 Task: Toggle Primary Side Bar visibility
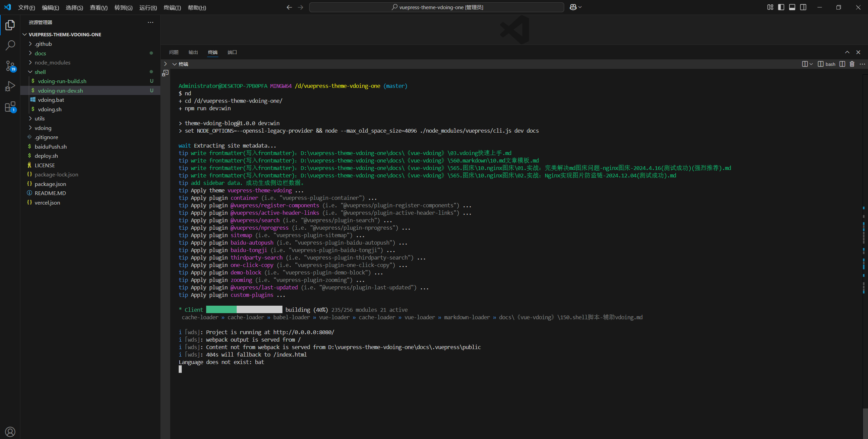(781, 7)
